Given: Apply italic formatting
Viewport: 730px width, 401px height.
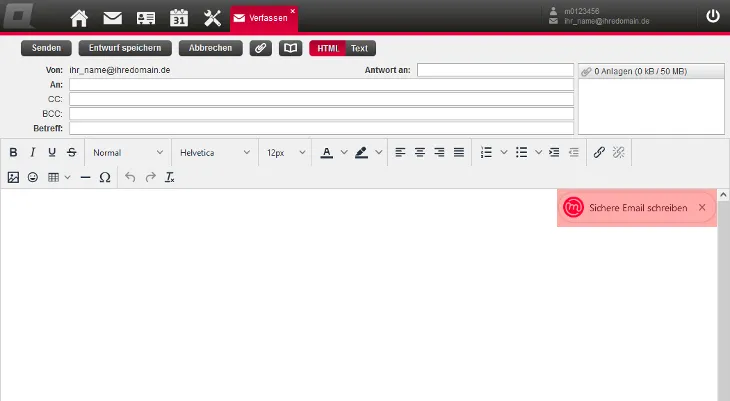Looking at the screenshot, I should tap(33, 152).
